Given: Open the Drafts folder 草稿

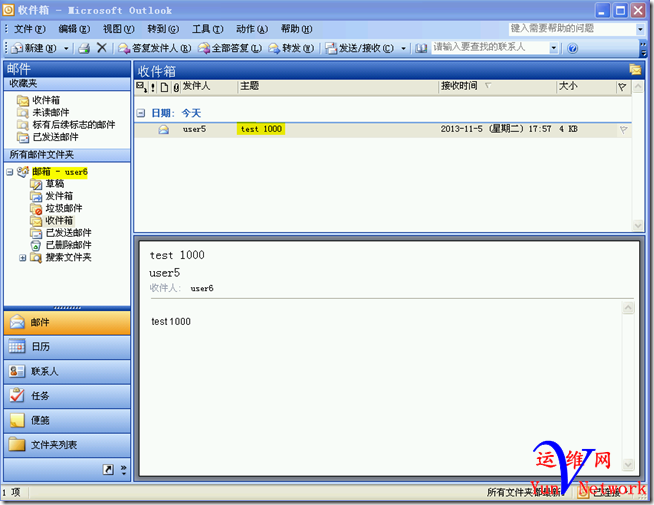Looking at the screenshot, I should 55,183.
